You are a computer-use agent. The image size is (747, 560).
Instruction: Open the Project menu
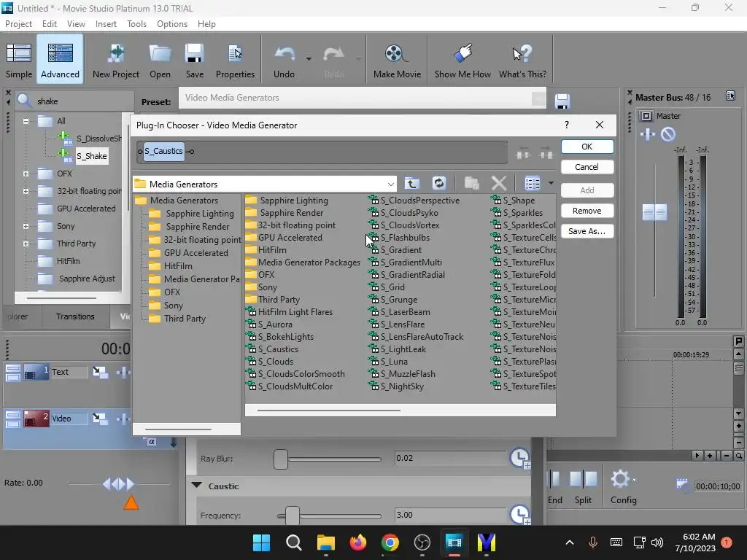[x=18, y=24]
